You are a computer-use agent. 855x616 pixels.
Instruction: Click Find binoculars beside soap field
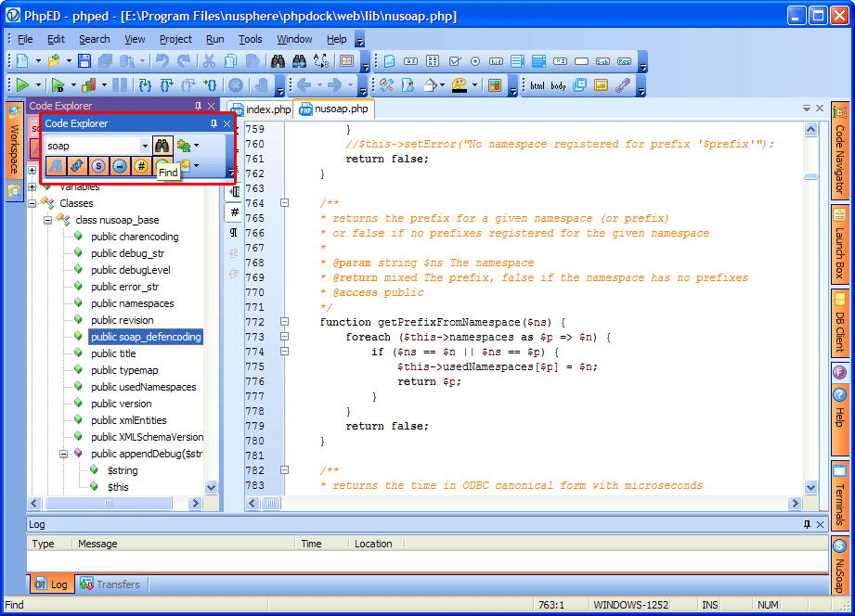162,146
